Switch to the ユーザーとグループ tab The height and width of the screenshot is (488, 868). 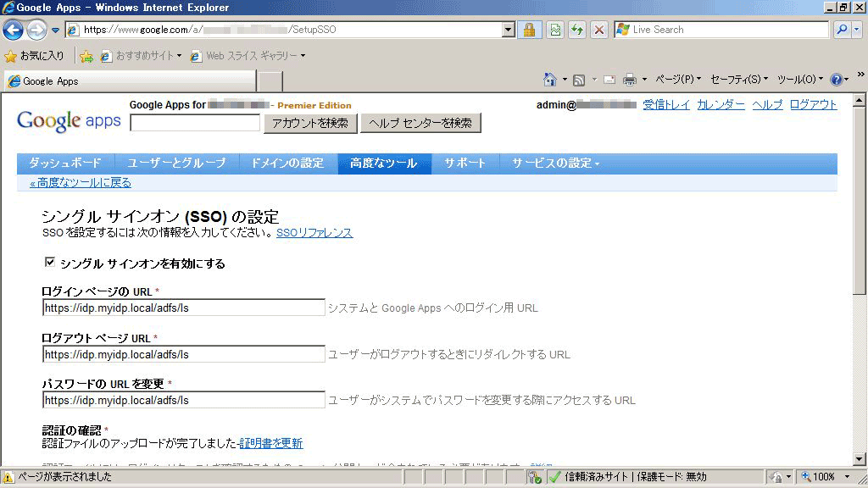[x=176, y=164]
